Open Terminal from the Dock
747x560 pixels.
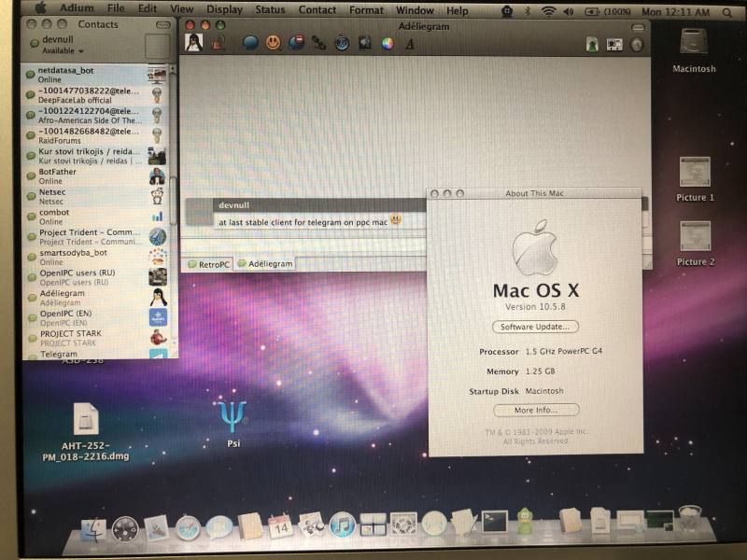tap(495, 523)
